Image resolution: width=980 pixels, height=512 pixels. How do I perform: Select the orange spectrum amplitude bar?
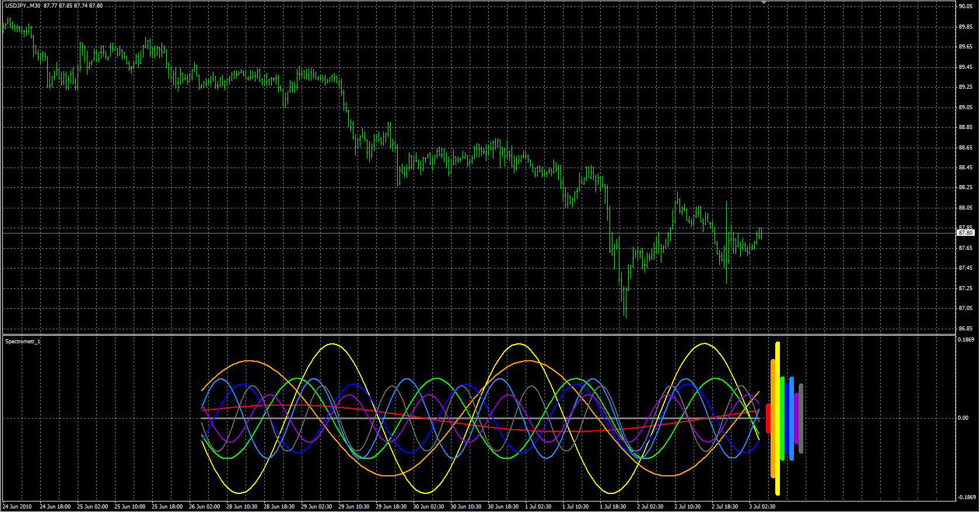[773, 418]
